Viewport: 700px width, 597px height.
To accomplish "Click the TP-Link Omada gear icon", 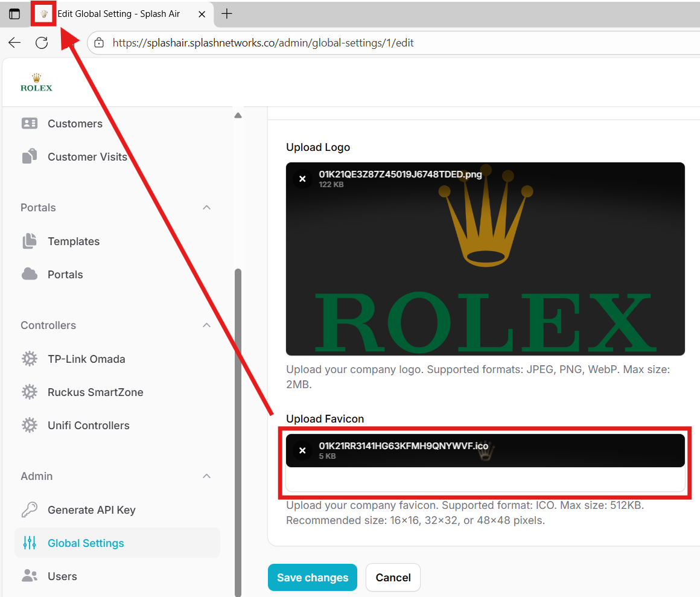I will tap(29, 359).
